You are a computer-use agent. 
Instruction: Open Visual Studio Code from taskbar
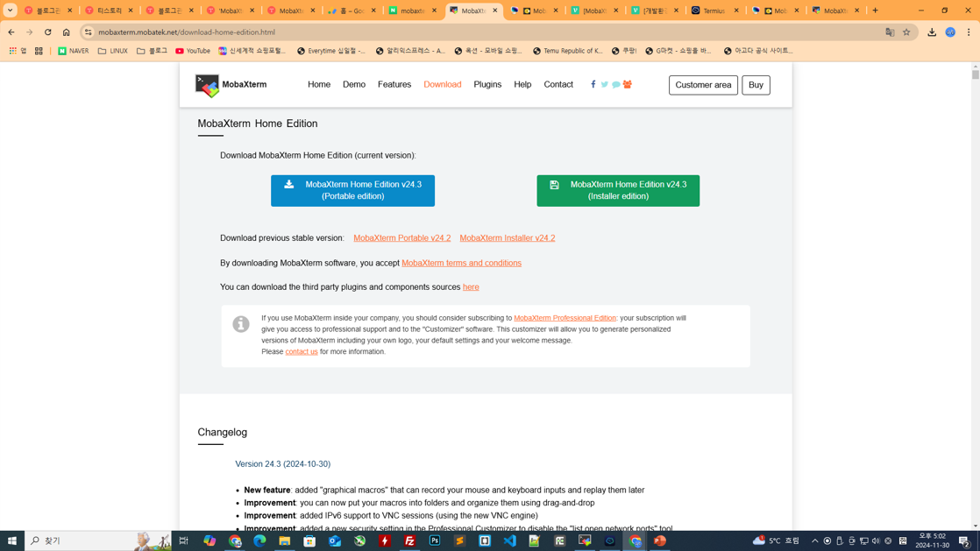[509, 541]
